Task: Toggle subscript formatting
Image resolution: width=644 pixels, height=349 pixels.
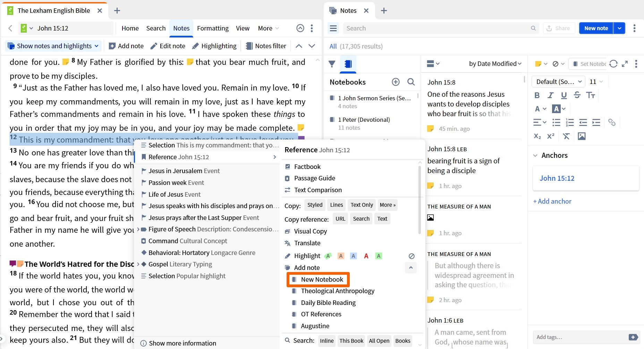Action: click(537, 136)
